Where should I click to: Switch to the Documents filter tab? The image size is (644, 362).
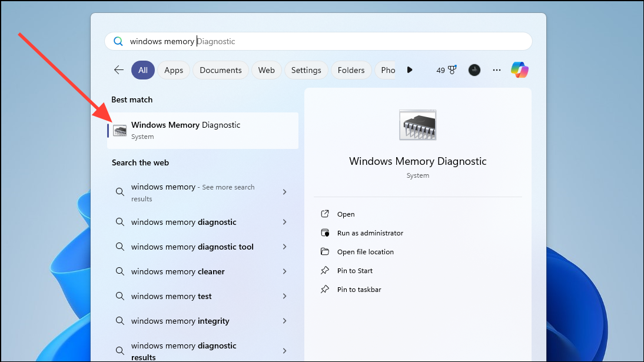(221, 70)
